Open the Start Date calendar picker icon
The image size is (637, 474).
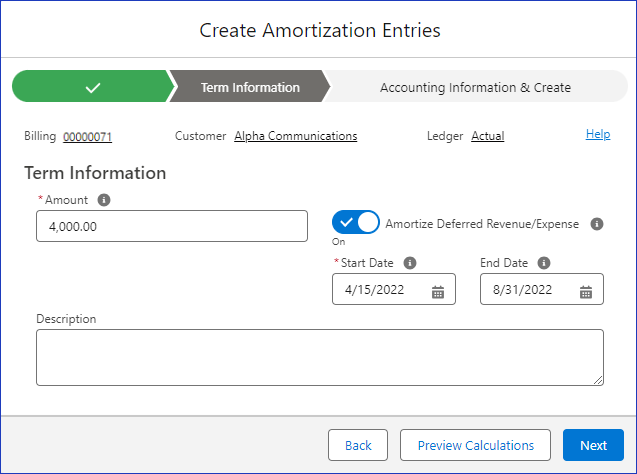pos(438,292)
